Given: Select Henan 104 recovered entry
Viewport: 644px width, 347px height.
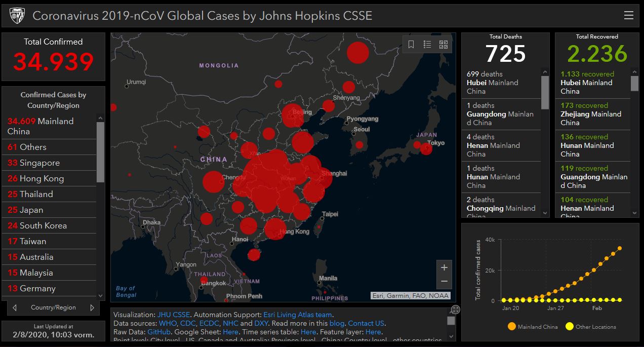Looking at the screenshot, I should point(593,206).
